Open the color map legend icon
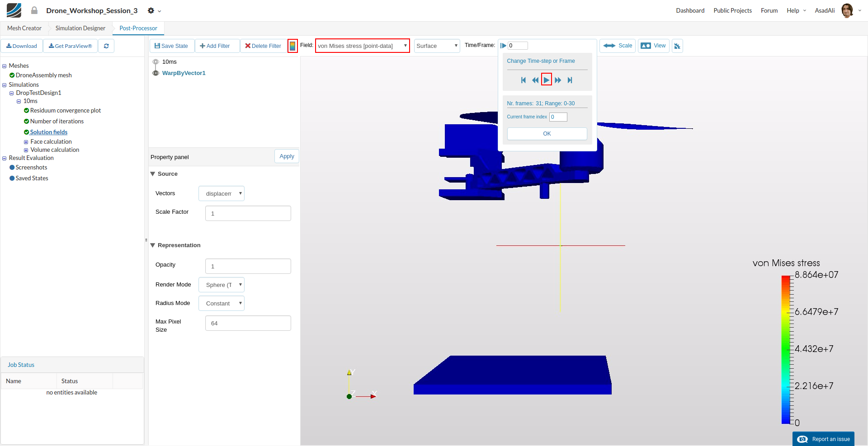868x446 pixels. click(292, 46)
